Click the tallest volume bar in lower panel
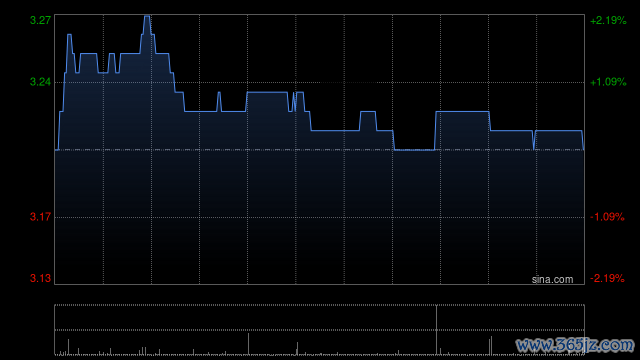Image resolution: width=640 pixels, height=360 pixels. (436, 329)
